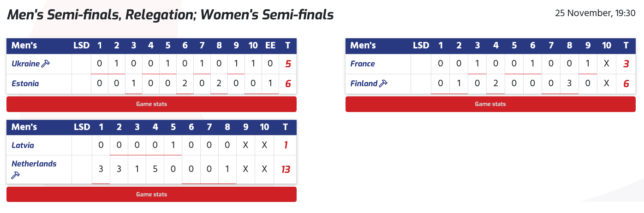Click Netherlands' 5 in the fourth end

[x=155, y=170]
